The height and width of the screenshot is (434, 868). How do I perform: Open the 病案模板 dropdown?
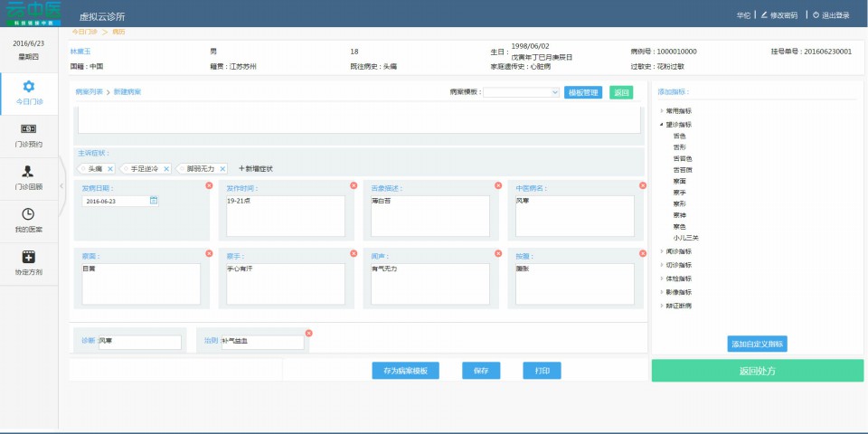tap(521, 92)
